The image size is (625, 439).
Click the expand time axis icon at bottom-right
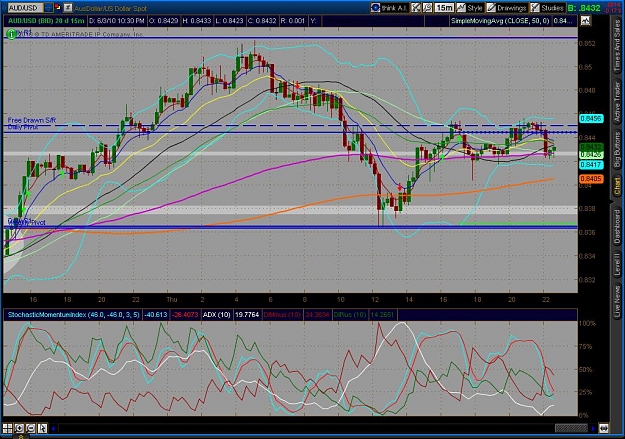[x=603, y=429]
